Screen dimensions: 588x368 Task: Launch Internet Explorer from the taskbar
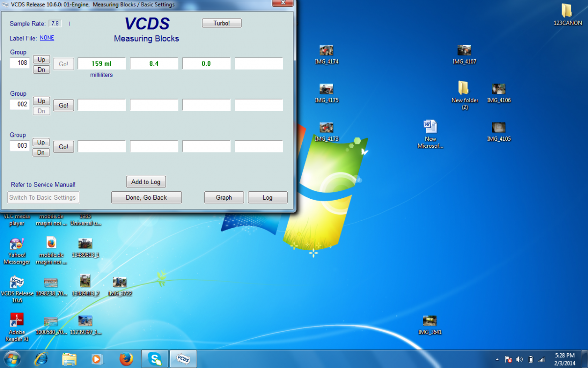[x=41, y=359]
